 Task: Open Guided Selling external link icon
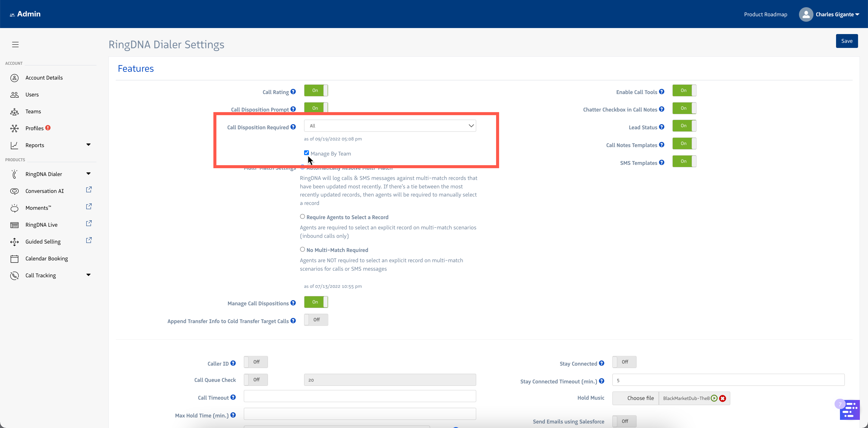(89, 240)
